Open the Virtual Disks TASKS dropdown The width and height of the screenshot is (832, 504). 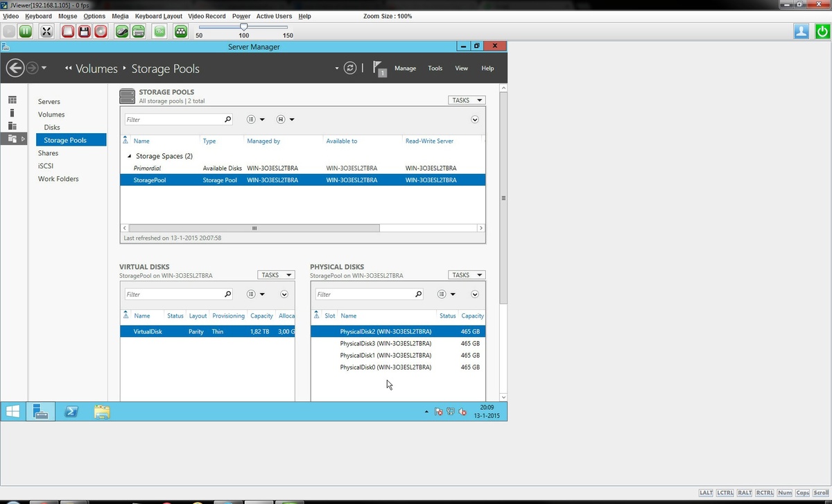(276, 275)
